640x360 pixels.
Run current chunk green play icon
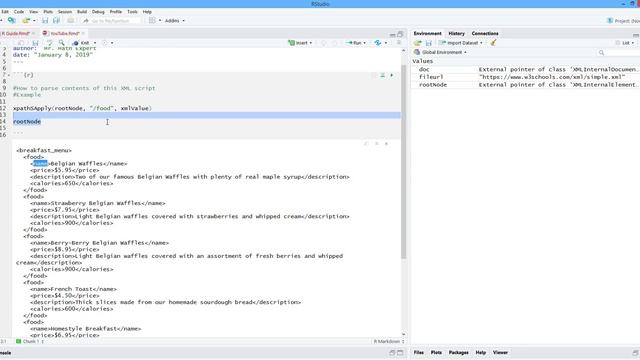coord(392,75)
